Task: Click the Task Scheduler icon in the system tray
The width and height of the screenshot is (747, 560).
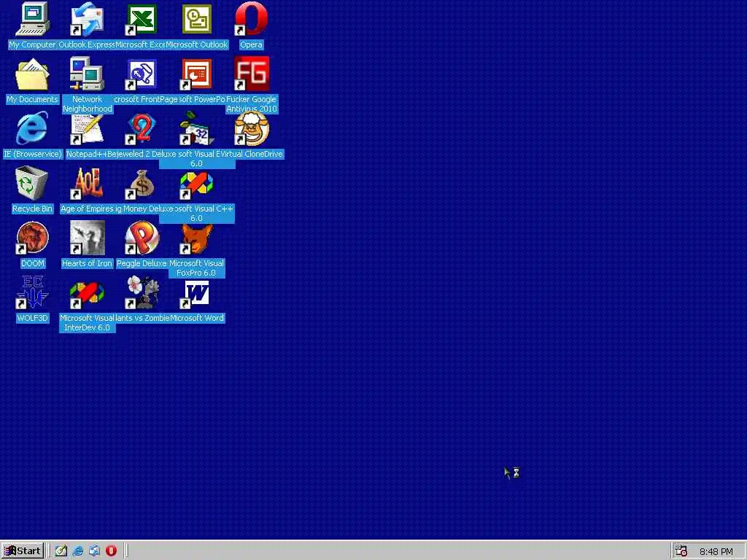Action: coord(681,551)
